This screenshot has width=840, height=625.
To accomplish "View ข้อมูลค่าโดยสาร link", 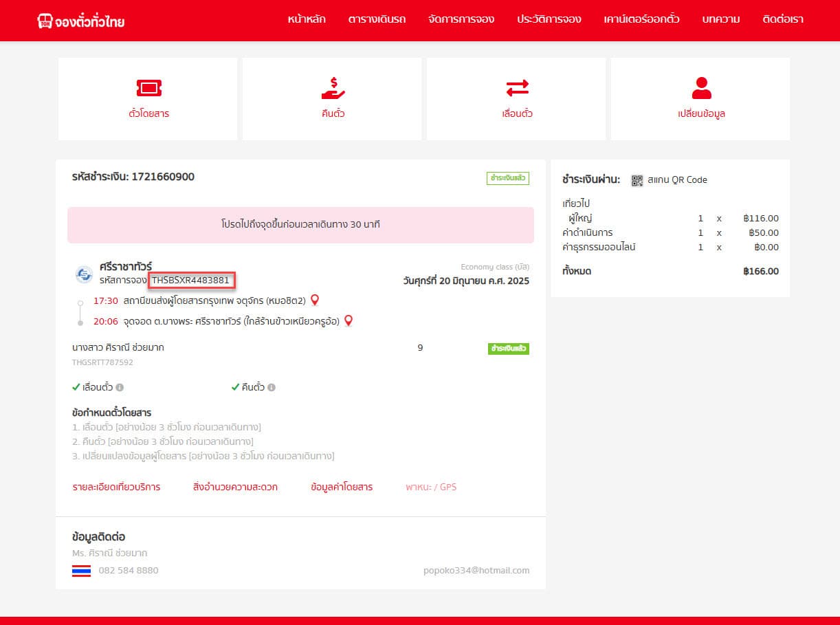I will point(342,487).
